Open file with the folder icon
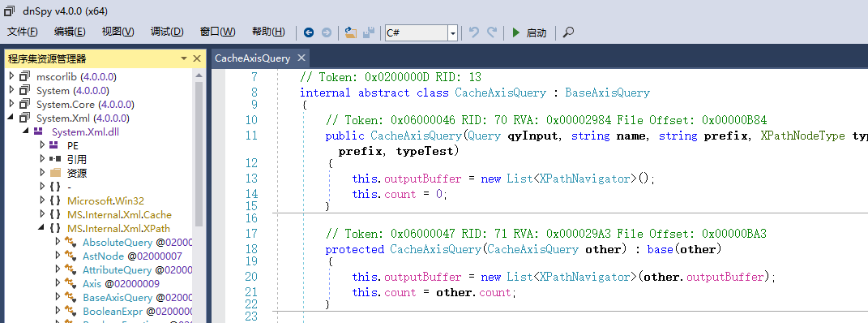The width and height of the screenshot is (868, 323). click(350, 32)
